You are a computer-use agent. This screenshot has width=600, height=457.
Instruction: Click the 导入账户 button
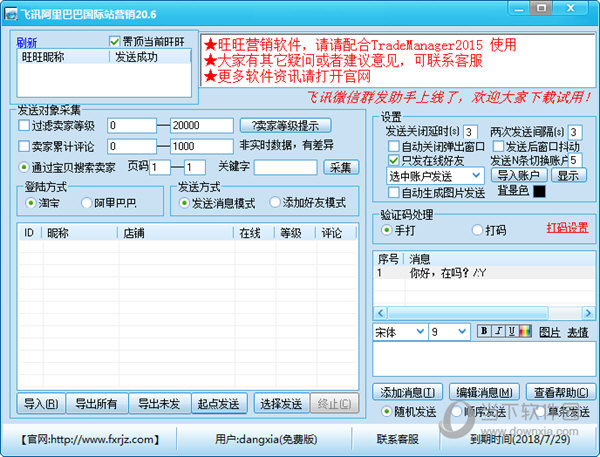click(519, 175)
